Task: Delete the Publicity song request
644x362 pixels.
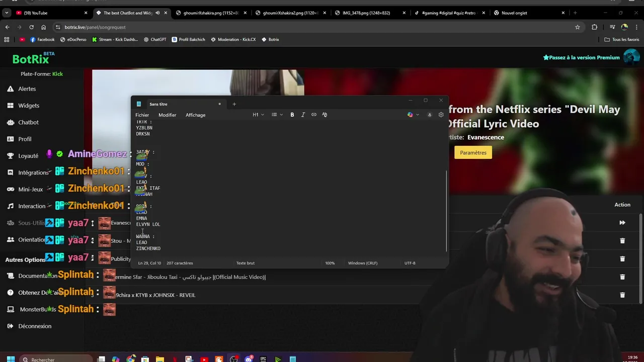Action: click(622, 259)
